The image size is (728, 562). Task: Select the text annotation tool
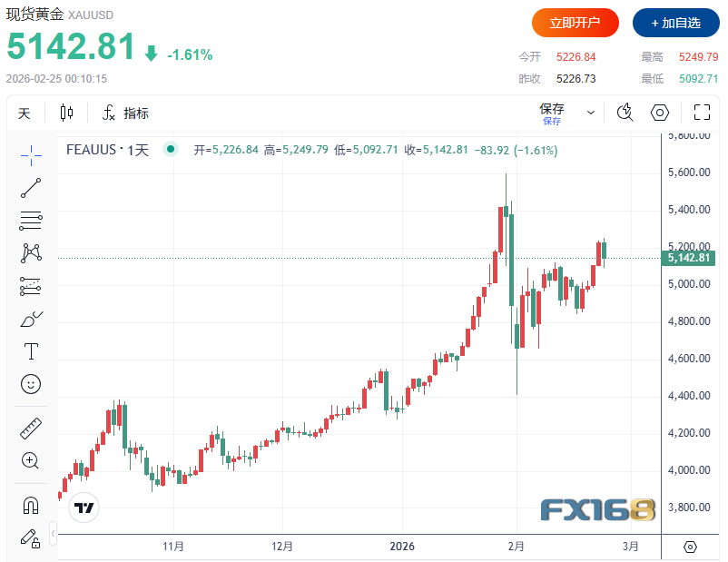click(31, 351)
